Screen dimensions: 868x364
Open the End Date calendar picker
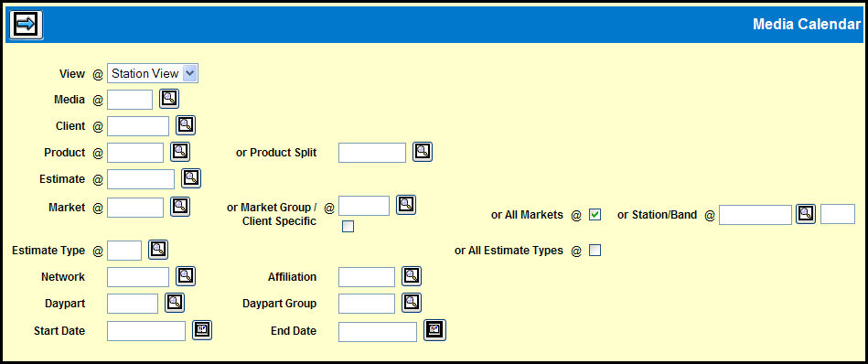[435, 330]
